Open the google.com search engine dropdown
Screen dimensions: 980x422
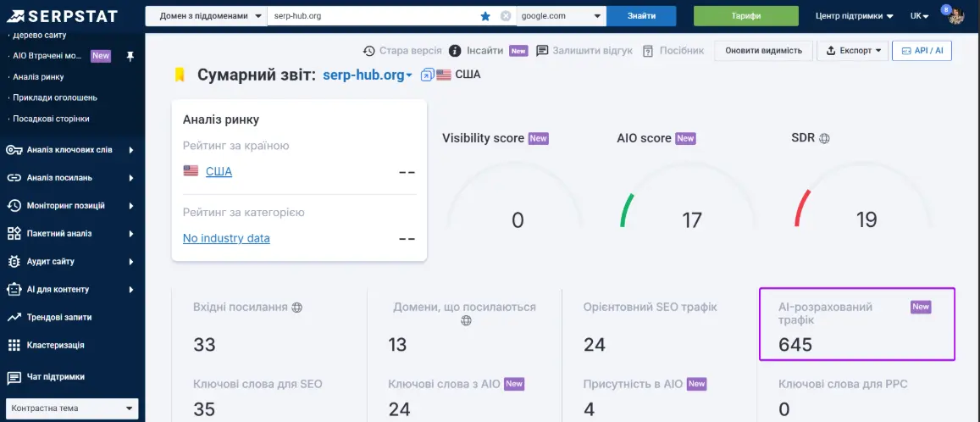pyautogui.click(x=562, y=16)
